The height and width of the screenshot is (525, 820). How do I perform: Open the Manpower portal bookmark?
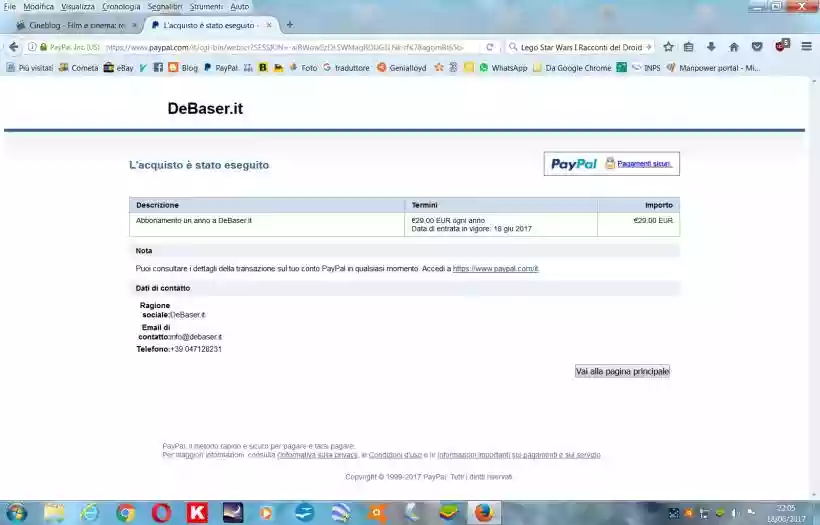(x=713, y=67)
